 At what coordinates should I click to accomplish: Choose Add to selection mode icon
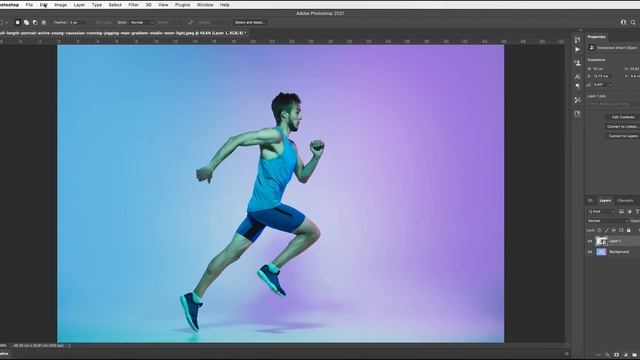[26, 22]
